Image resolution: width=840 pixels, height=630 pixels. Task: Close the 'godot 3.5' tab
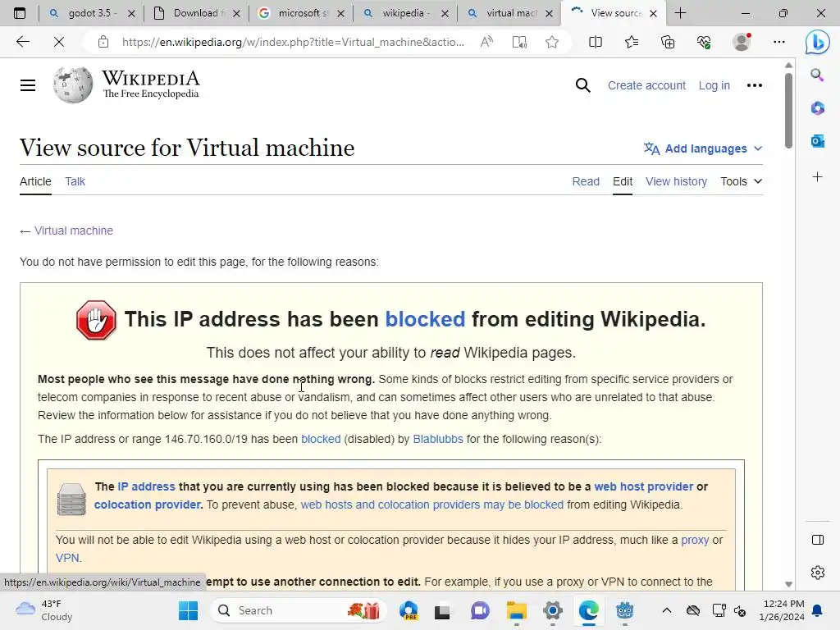[131, 13]
